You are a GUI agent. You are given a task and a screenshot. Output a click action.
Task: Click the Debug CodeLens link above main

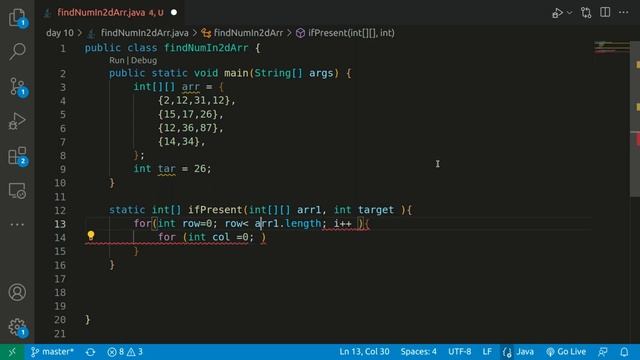(144, 60)
